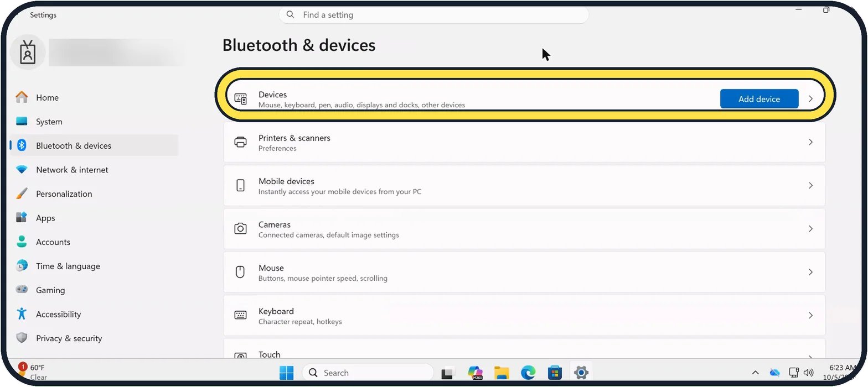Click the restore window button

(x=826, y=10)
